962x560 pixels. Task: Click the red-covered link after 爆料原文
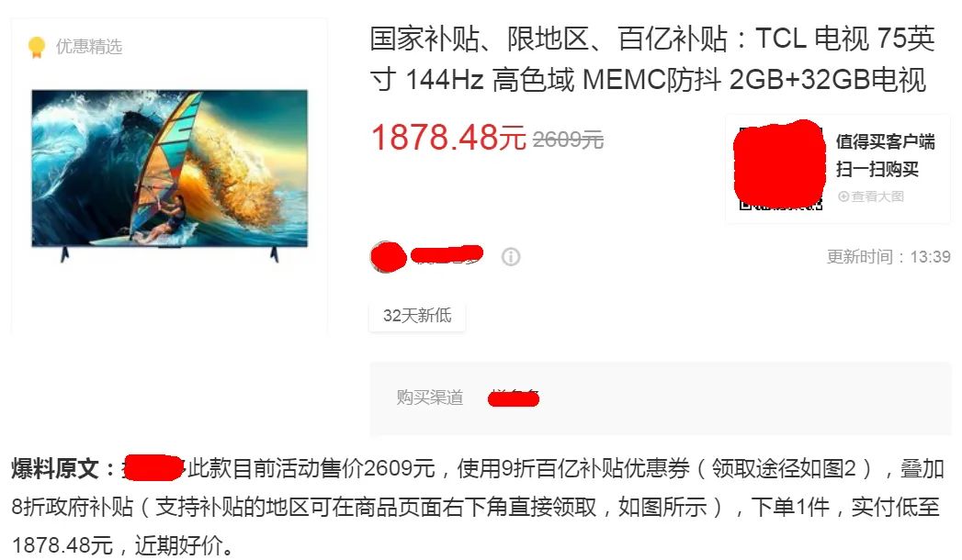(x=153, y=468)
